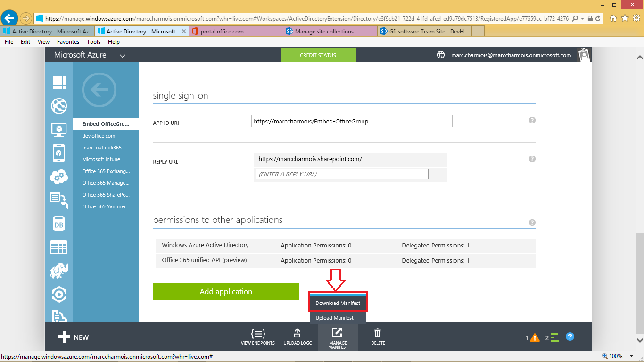Click help icon next to App ID URI

click(x=532, y=120)
